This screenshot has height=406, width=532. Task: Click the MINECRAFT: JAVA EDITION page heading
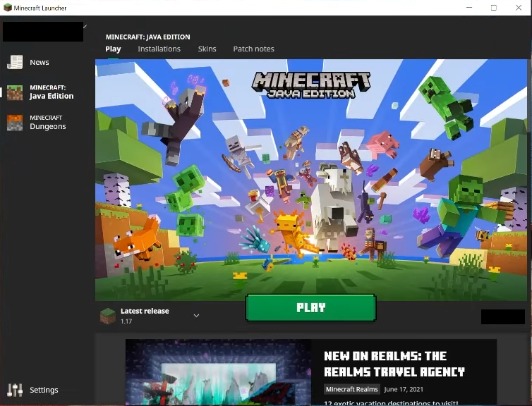click(x=148, y=37)
